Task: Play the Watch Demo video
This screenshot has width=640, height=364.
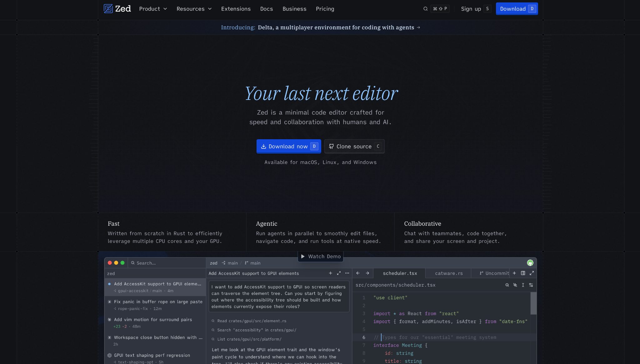Action: click(x=321, y=256)
